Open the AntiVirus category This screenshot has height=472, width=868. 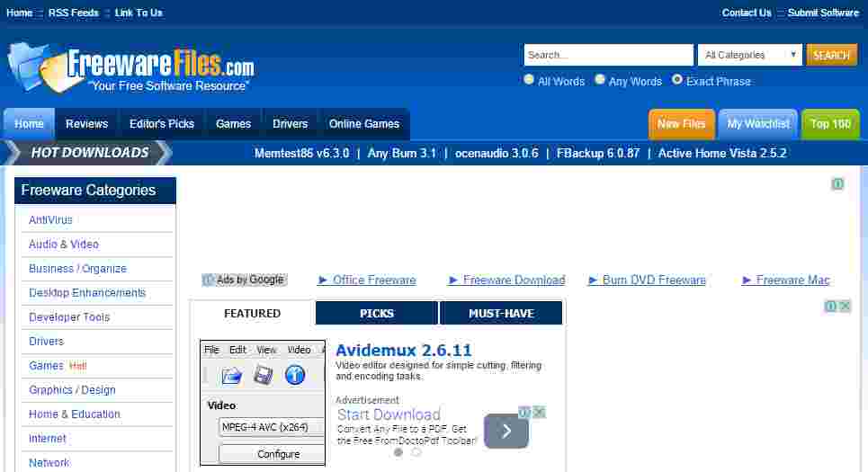tap(50, 219)
